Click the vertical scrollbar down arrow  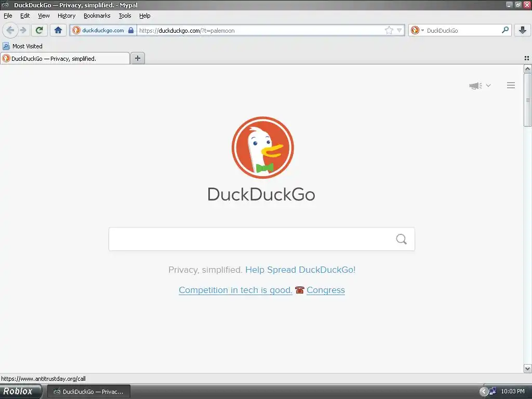(527, 368)
